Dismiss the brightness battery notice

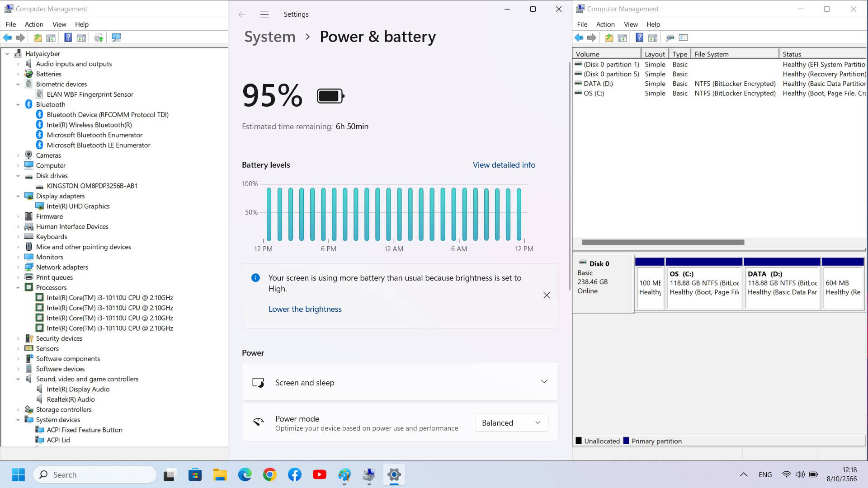click(x=547, y=295)
